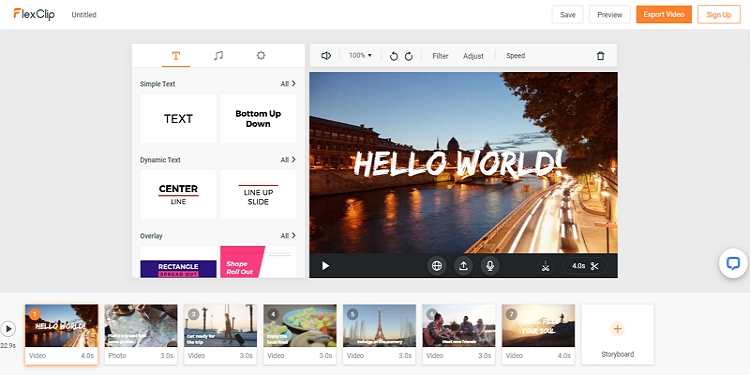Open the Filter option
Screen dimensions: 750x375
click(440, 56)
